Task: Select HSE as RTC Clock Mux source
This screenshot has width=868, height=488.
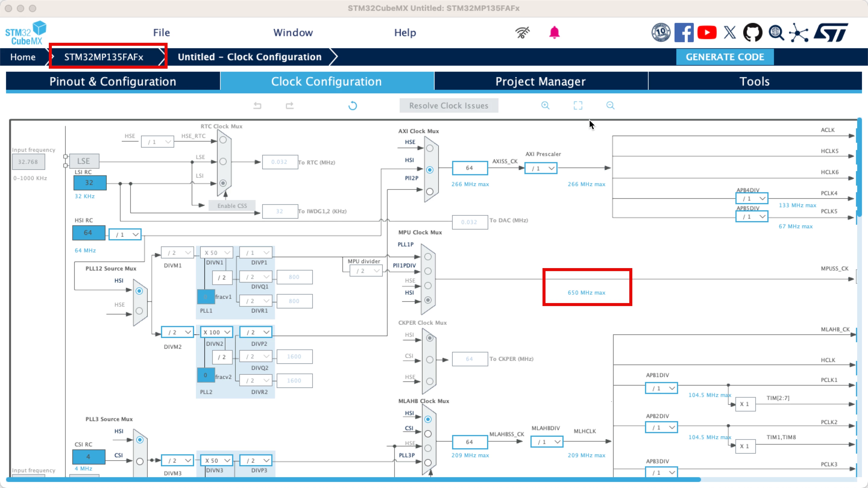Action: pos(223,140)
